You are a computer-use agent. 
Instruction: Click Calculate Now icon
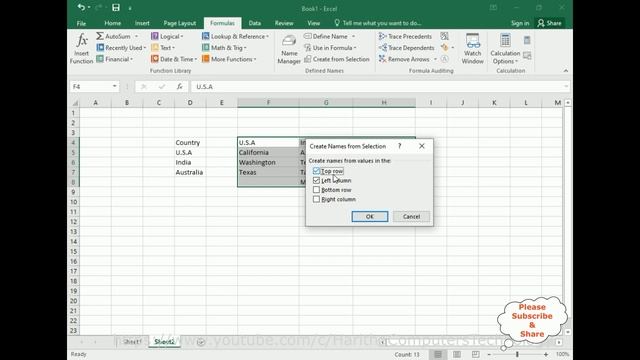527,40
